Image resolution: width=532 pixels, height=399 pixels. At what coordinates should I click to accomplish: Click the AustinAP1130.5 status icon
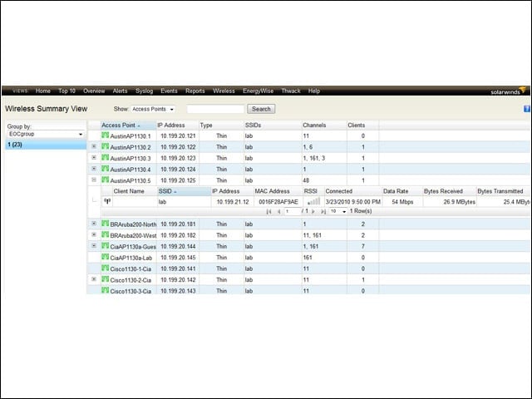[x=106, y=180]
